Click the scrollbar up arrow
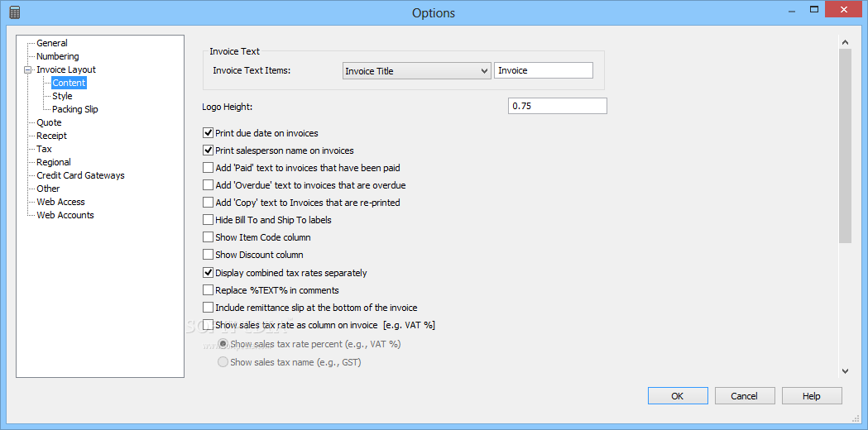The width and height of the screenshot is (868, 430). pos(845,42)
